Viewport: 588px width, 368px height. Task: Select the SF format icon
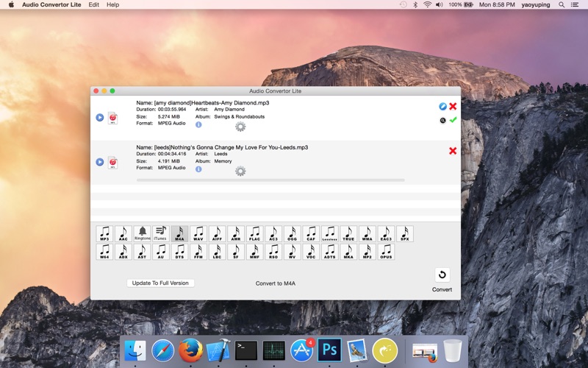[x=236, y=252]
